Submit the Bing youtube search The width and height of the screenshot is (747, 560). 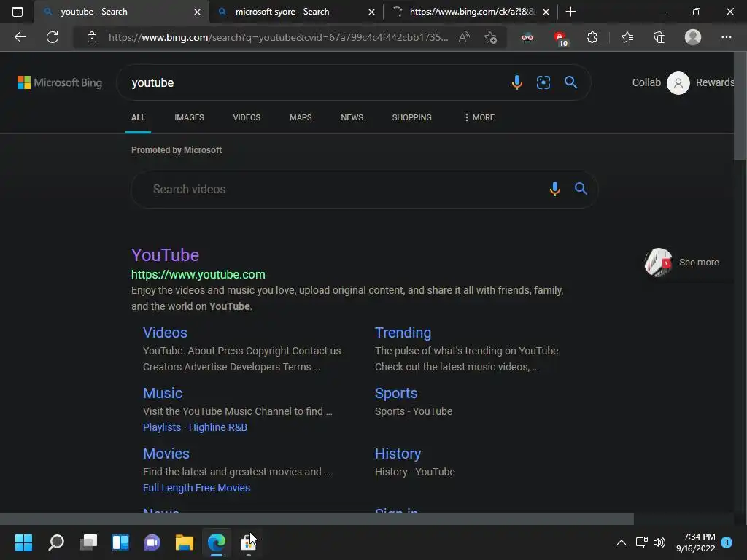(570, 82)
